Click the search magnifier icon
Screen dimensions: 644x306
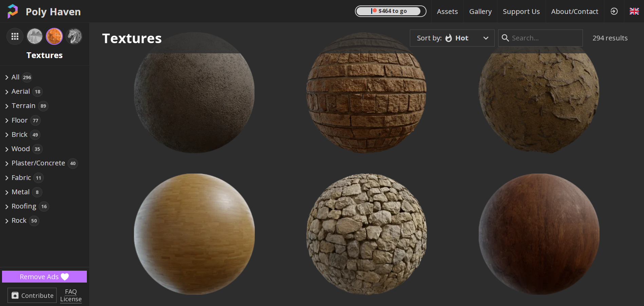pos(505,38)
